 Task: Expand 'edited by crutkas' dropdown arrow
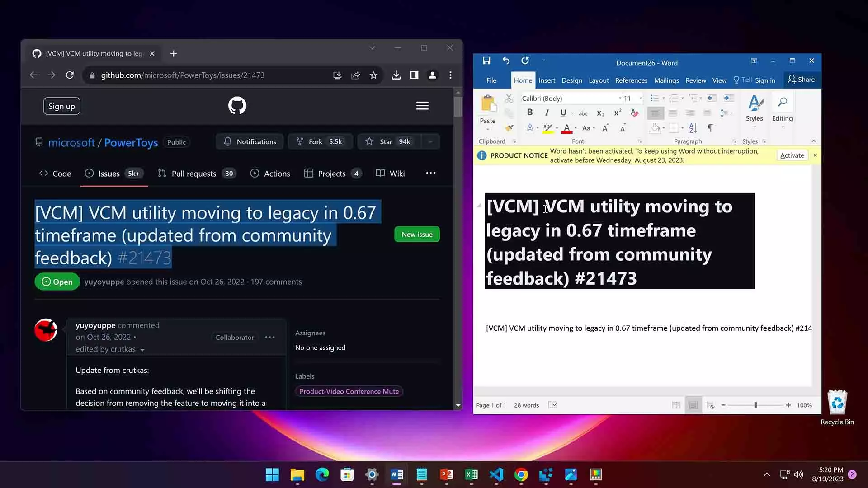click(x=142, y=350)
